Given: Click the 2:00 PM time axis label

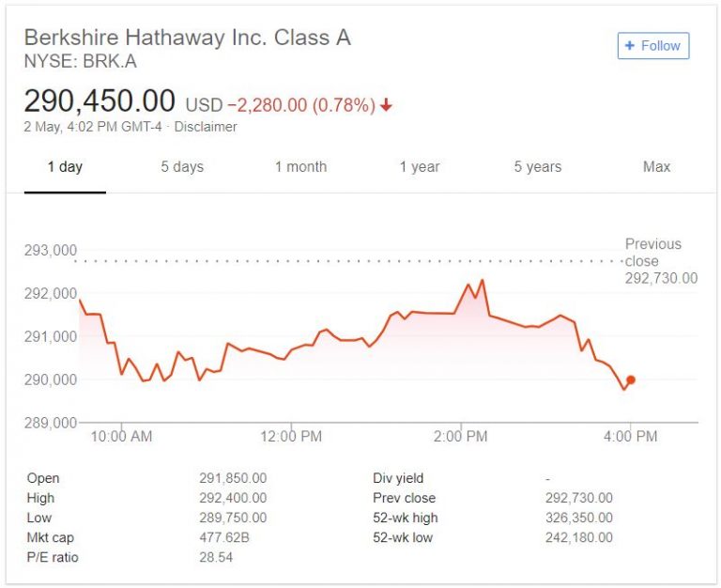Looking at the screenshot, I should (461, 437).
